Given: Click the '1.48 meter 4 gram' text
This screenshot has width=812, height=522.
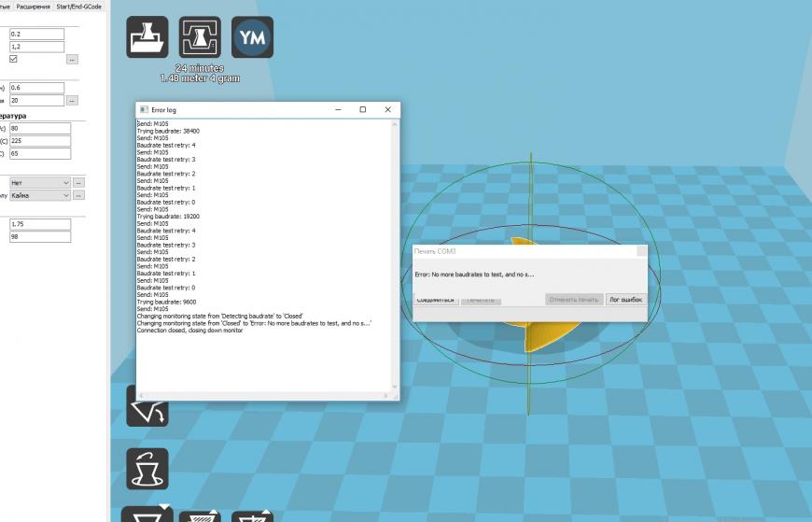Looking at the screenshot, I should click(200, 78).
